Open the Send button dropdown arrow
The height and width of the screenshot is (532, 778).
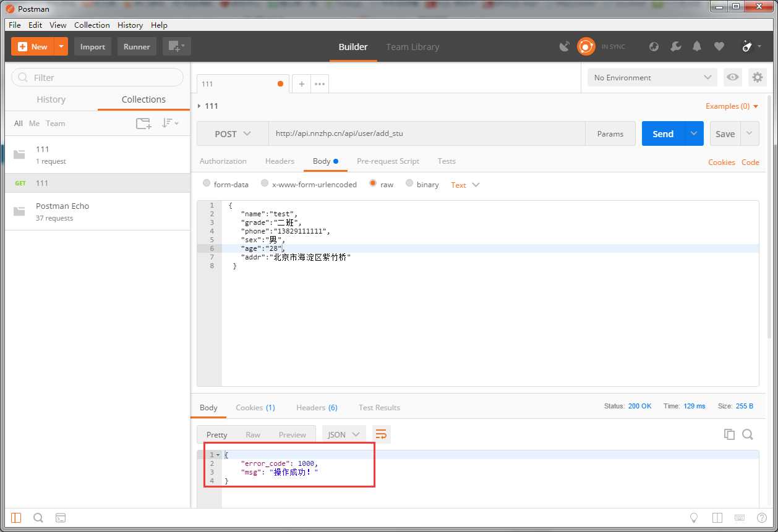[694, 133]
